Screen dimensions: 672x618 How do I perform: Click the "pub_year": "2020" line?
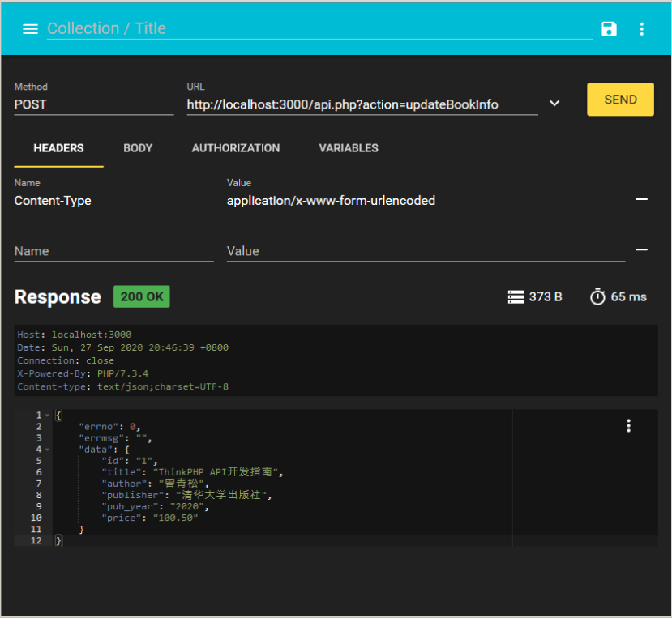click(x=155, y=507)
